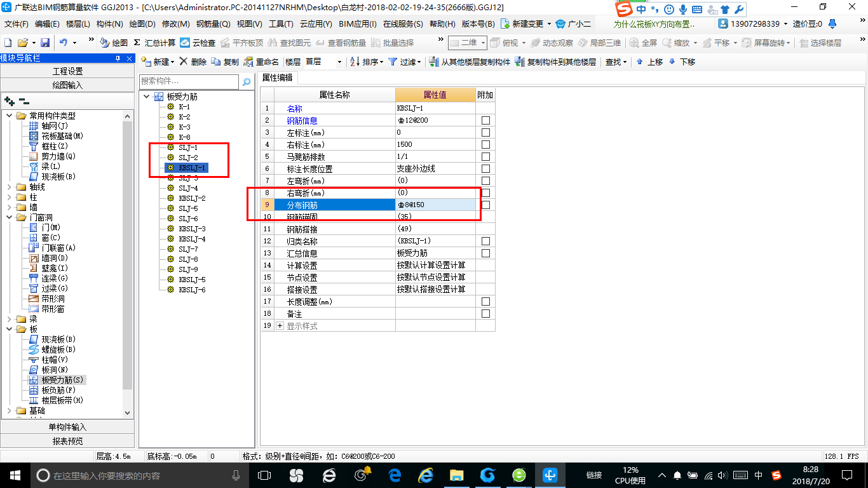
Task: Collapse the 板受力筋 tree root
Action: tap(147, 97)
